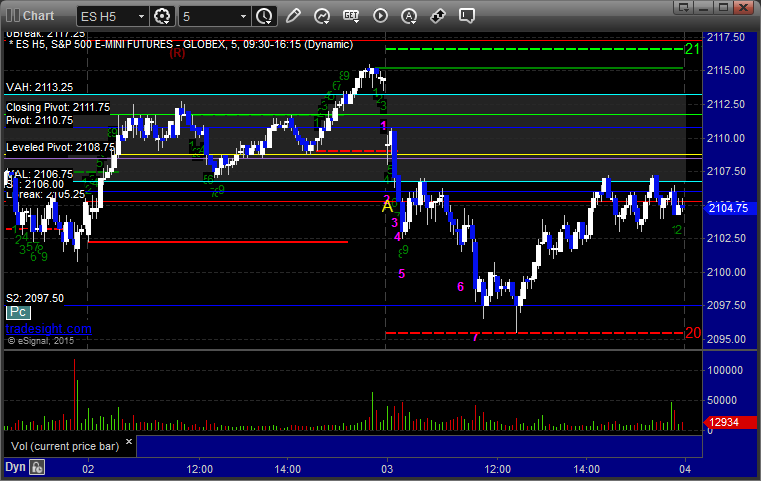Click the Leveled Pivot: 2108.75 label

(x=60, y=147)
